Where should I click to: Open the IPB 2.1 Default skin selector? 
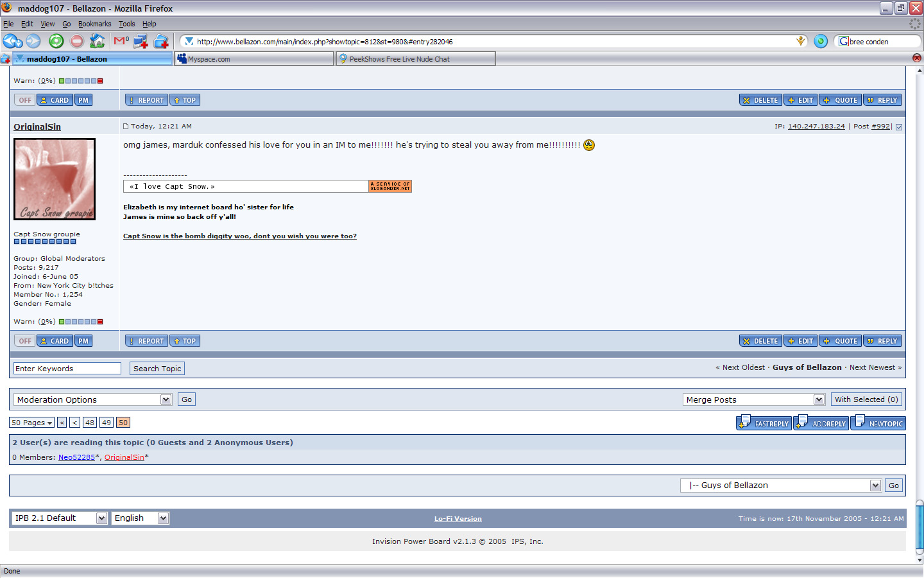(x=59, y=518)
